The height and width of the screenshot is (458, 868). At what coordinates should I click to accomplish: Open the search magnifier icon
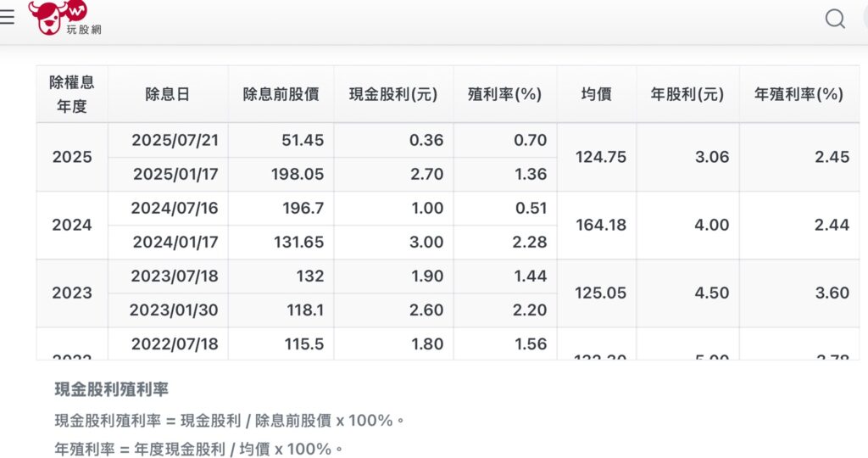pos(835,19)
